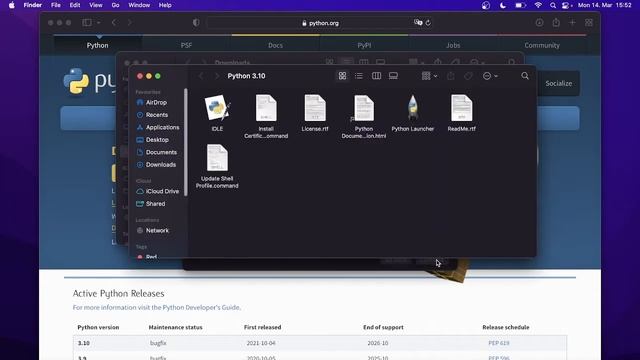The height and width of the screenshot is (360, 640).
Task: Open the Finder group-by dropdown
Action: 429,76
